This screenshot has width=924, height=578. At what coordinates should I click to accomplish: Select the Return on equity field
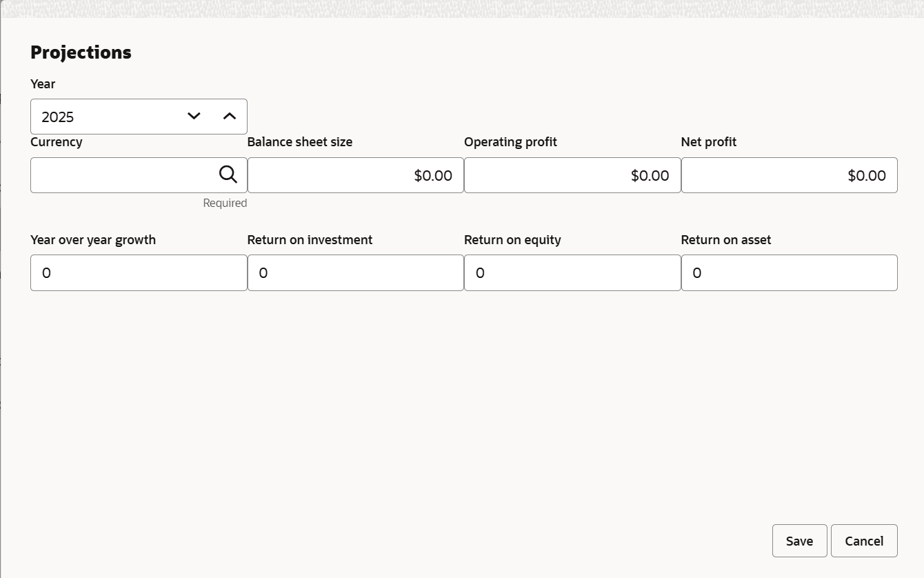pyautogui.click(x=572, y=272)
